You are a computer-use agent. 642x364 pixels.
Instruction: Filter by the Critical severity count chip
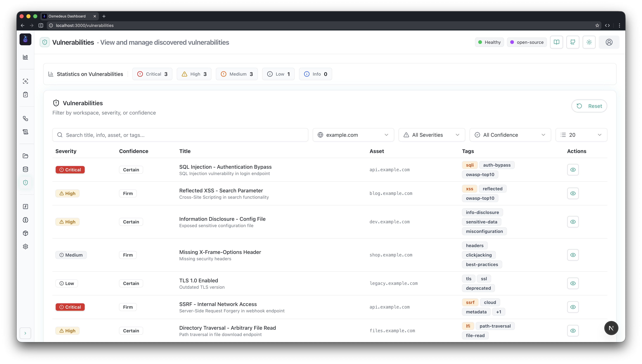coord(152,74)
